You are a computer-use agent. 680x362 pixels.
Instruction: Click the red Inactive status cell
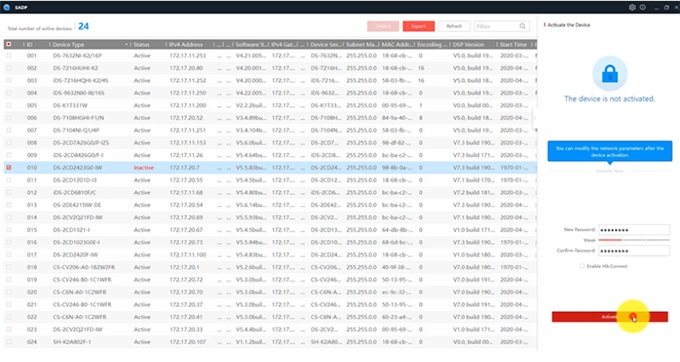click(144, 167)
